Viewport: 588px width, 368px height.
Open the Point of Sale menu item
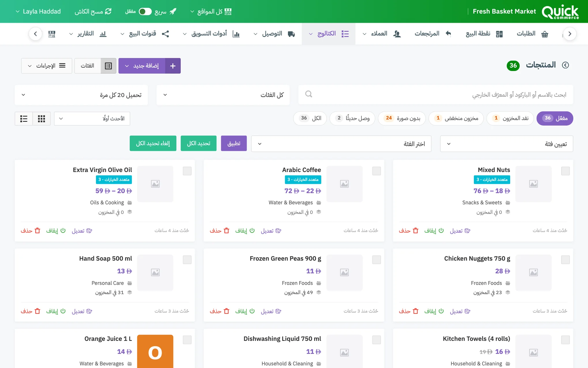(x=484, y=34)
